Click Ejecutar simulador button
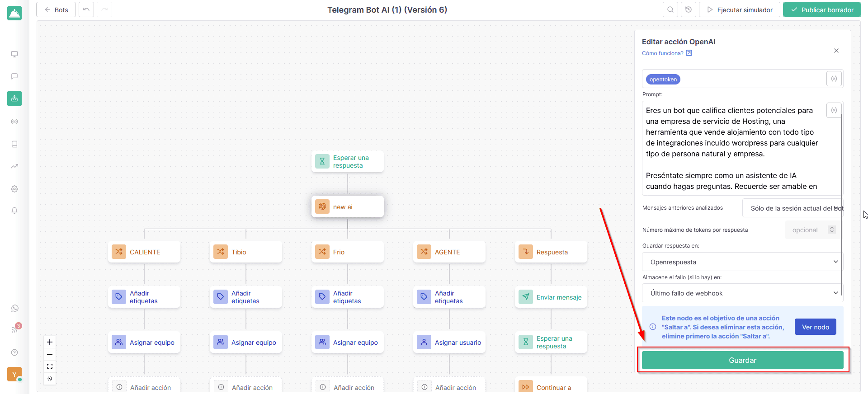The image size is (868, 394). coord(740,9)
